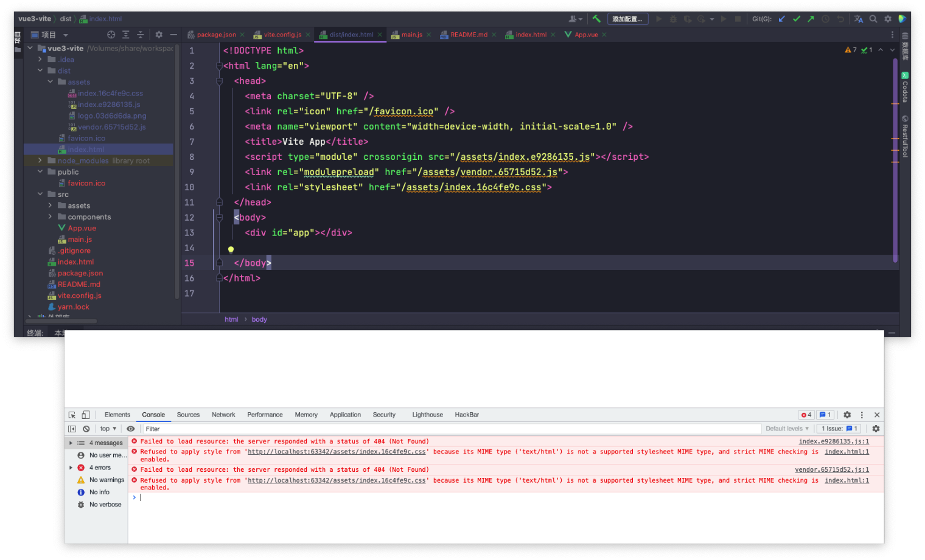Open the top context dropdown
925x560 pixels.
tap(108, 429)
